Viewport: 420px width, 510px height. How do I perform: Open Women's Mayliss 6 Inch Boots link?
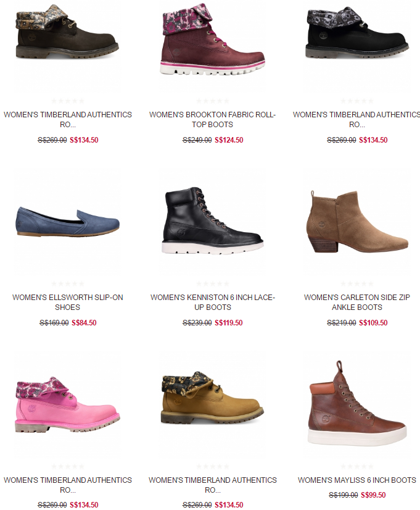pyautogui.click(x=357, y=480)
